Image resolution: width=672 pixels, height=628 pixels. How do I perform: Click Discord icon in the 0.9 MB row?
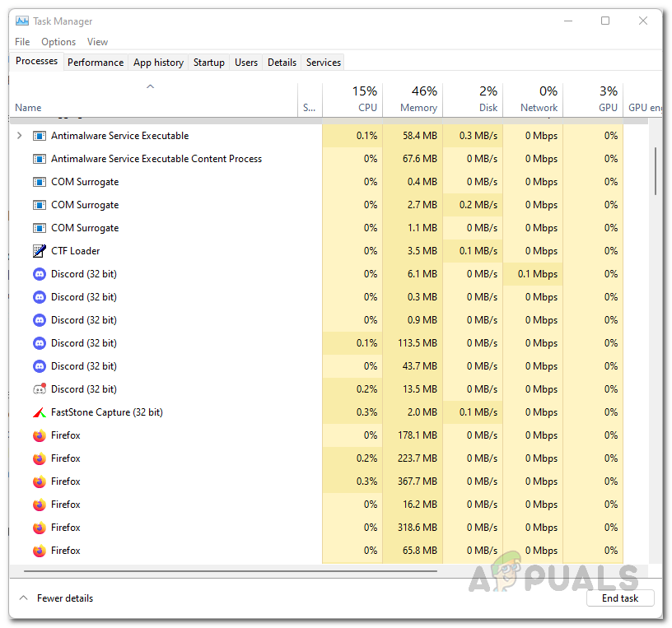click(x=39, y=320)
